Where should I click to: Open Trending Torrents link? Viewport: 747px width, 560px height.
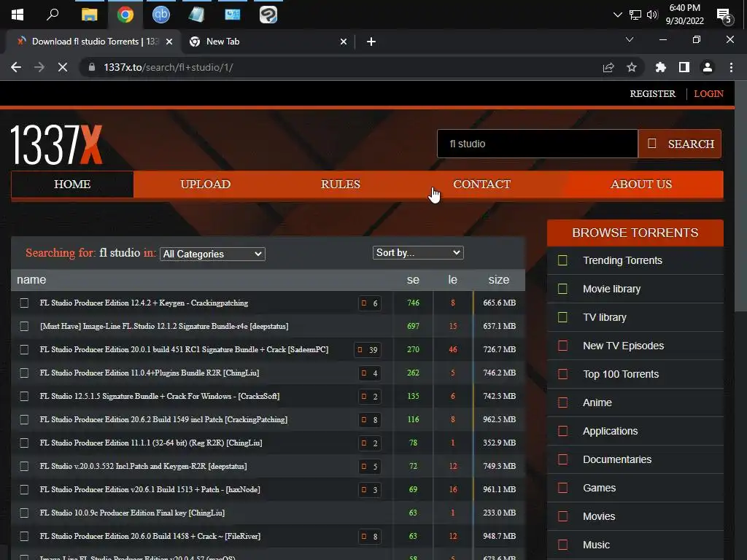coord(622,260)
